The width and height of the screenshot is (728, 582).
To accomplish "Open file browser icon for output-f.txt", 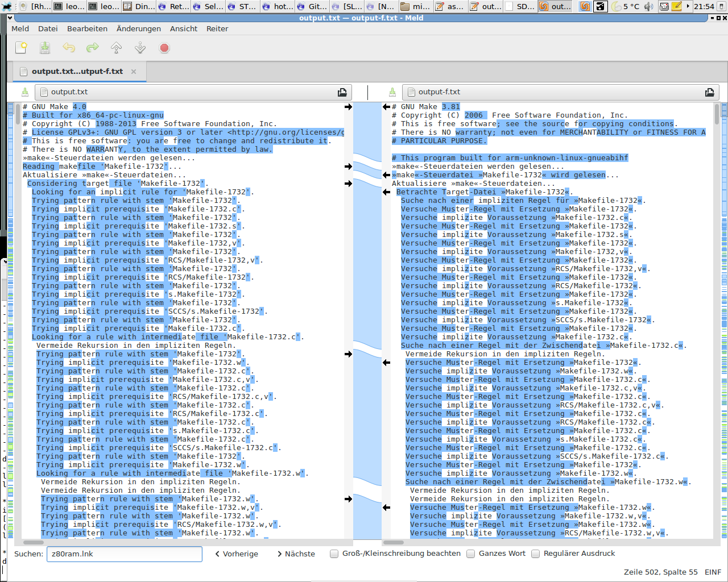I will point(710,92).
